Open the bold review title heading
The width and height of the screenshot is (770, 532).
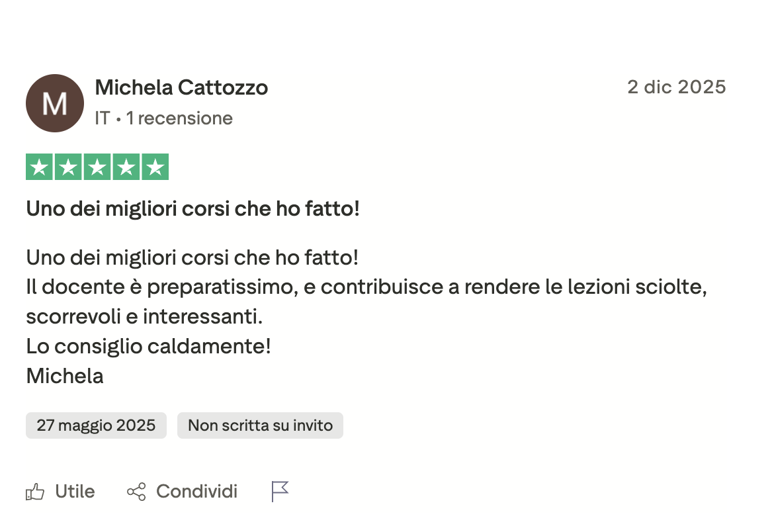[x=192, y=209]
